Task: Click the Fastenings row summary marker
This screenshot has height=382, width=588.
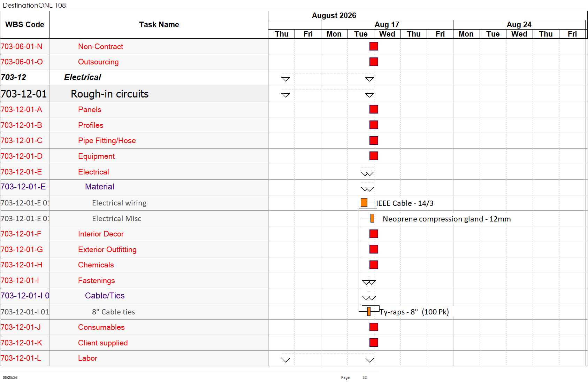Action: tap(369, 282)
